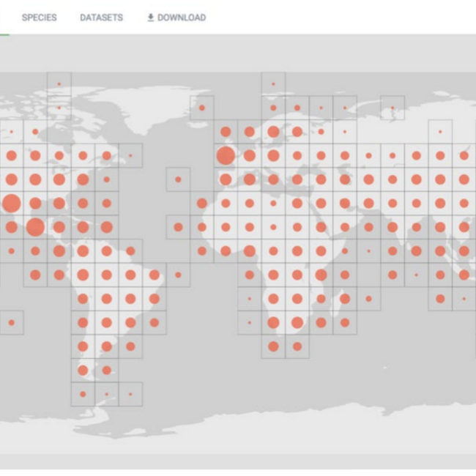Switch to the DATASETS tab

pos(101,18)
